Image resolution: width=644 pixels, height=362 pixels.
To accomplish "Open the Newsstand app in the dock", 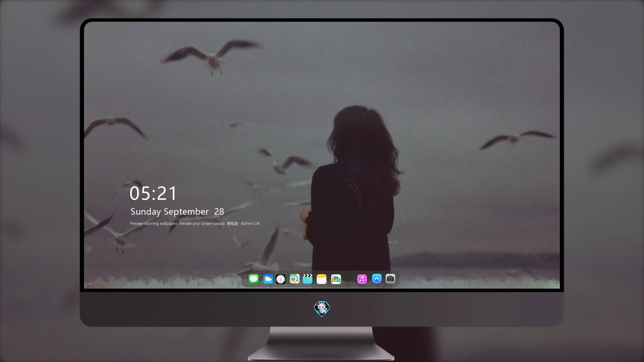I will click(x=336, y=279).
